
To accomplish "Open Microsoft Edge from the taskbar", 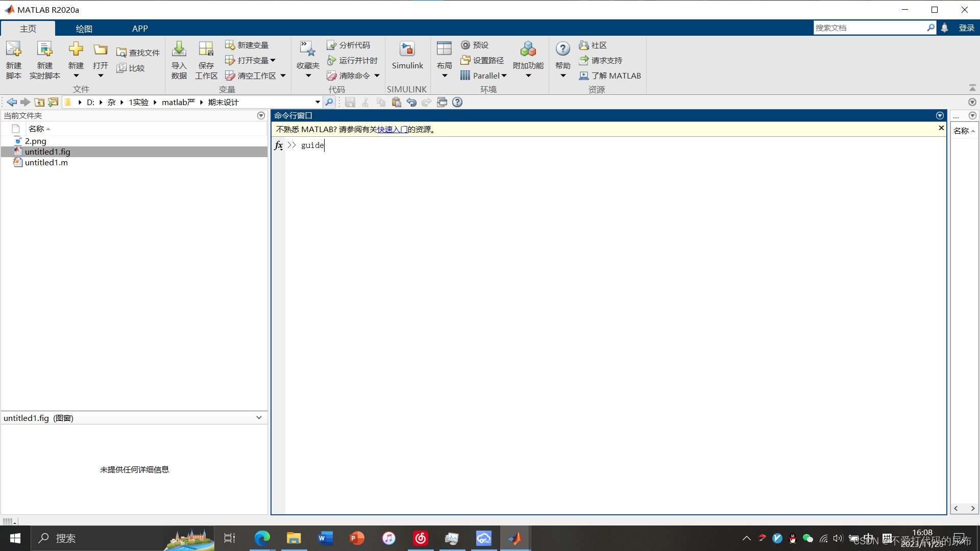I will [x=262, y=538].
